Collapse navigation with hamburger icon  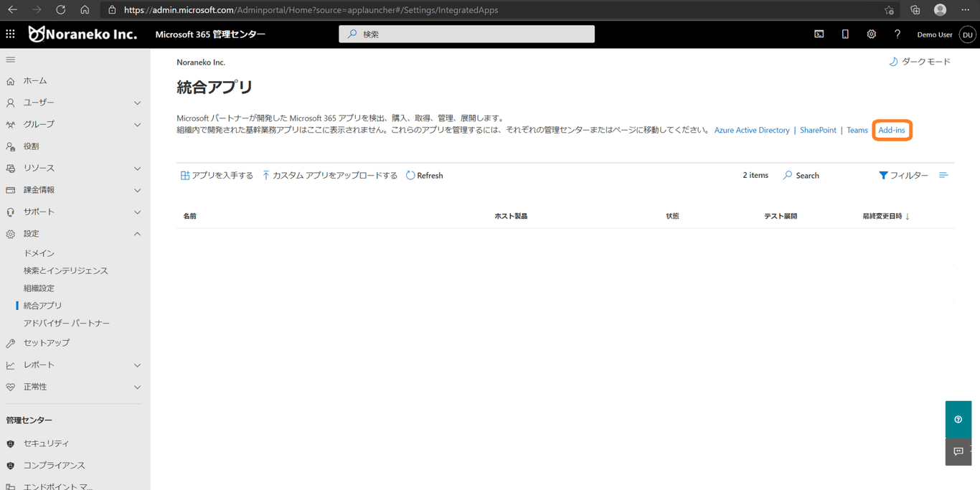pos(10,60)
